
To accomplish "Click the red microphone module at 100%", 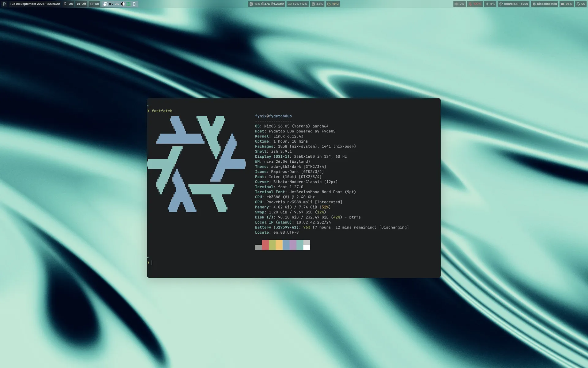I will [x=475, y=4].
